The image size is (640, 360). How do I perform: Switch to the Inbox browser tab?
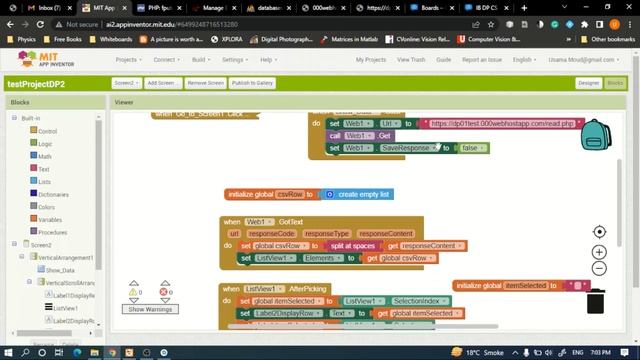coord(49,8)
